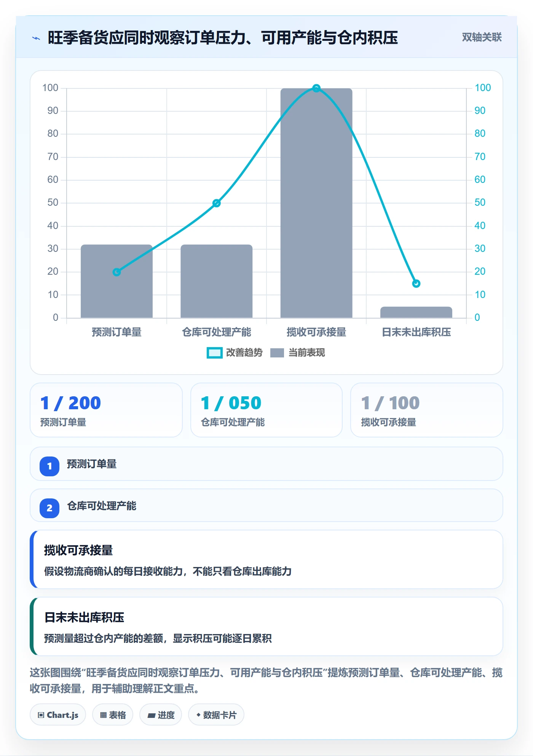
Task: Click the 当前表现 legend label
Action: 306,353
